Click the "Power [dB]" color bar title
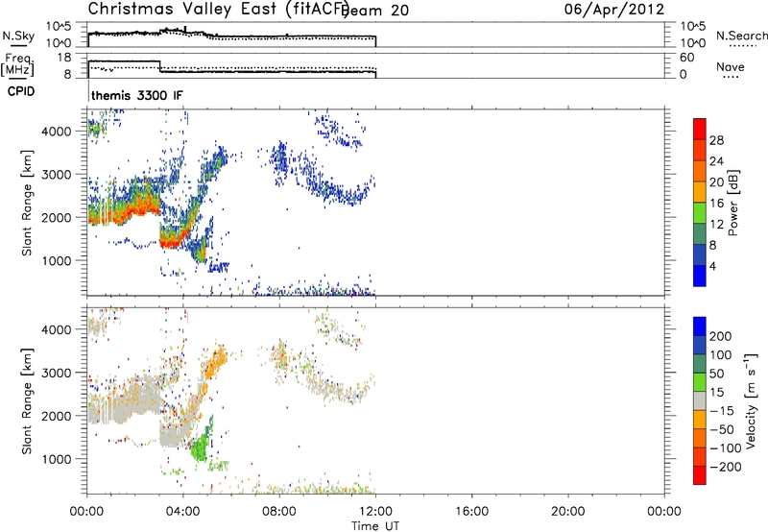 point(732,203)
